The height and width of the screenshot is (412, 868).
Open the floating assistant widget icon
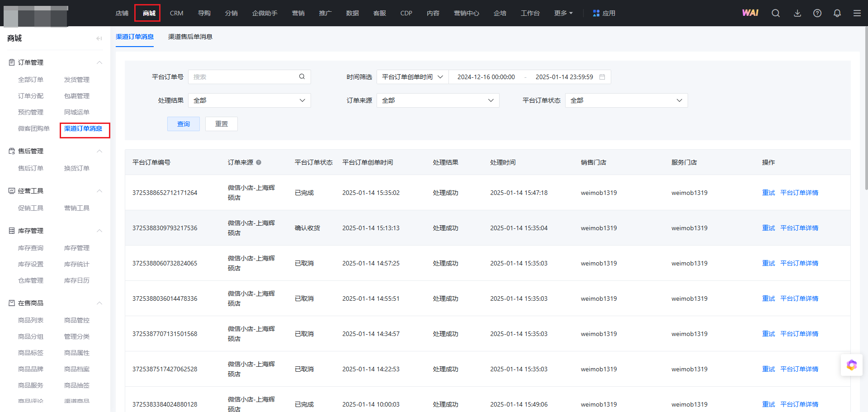point(852,365)
